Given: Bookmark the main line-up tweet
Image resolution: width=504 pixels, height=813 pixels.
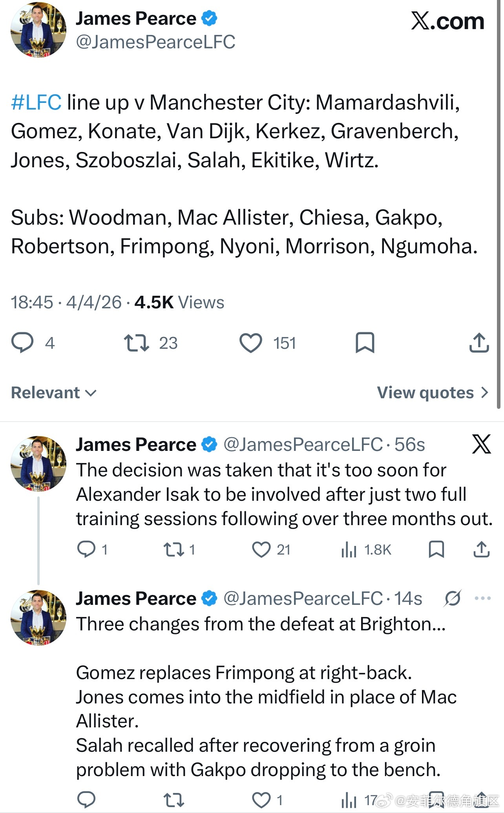Looking at the screenshot, I should [x=365, y=343].
